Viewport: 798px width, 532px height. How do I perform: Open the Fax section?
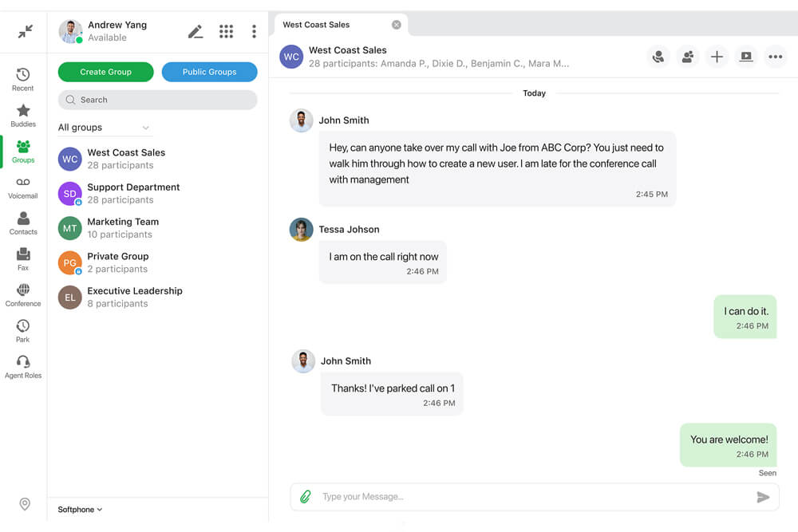[23, 259]
